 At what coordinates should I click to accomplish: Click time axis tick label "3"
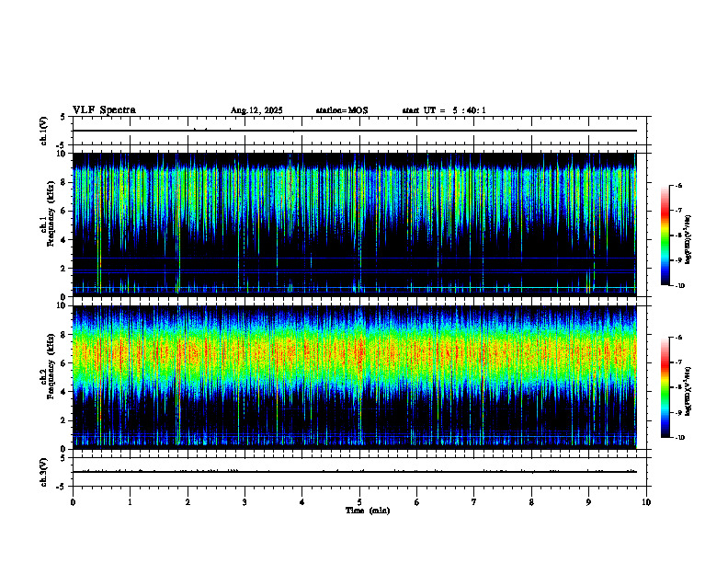[245, 502]
